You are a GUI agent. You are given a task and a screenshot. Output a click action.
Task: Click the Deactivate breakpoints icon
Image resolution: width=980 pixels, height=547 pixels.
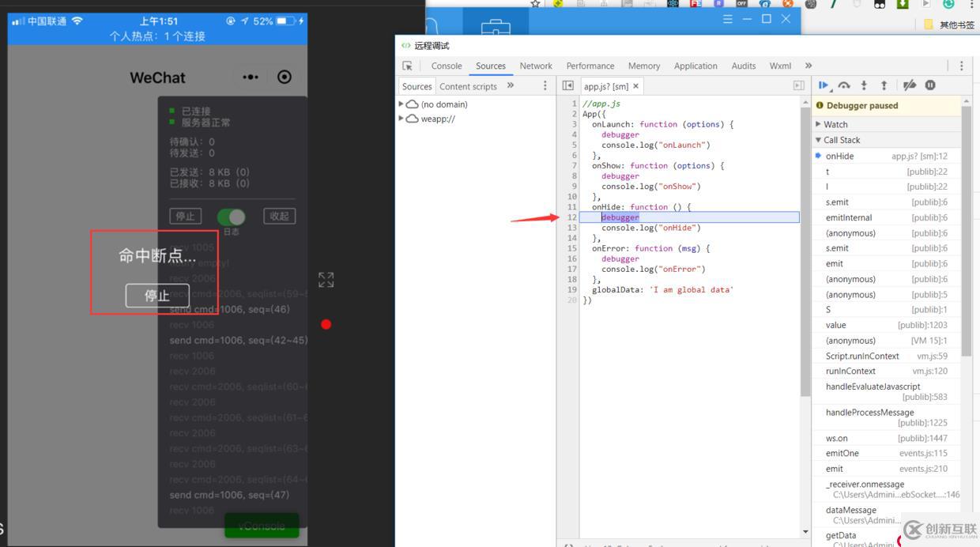coord(910,85)
